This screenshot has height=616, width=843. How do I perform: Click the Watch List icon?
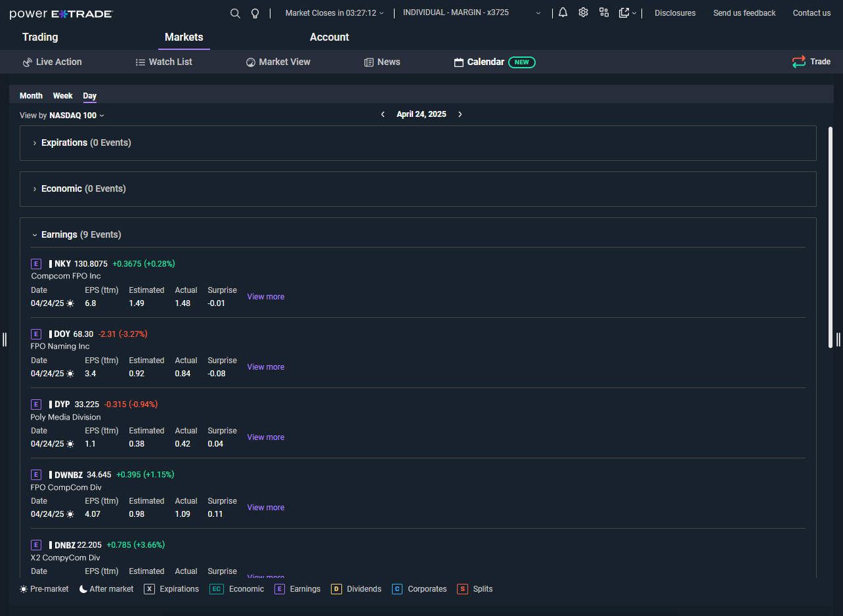[140, 62]
